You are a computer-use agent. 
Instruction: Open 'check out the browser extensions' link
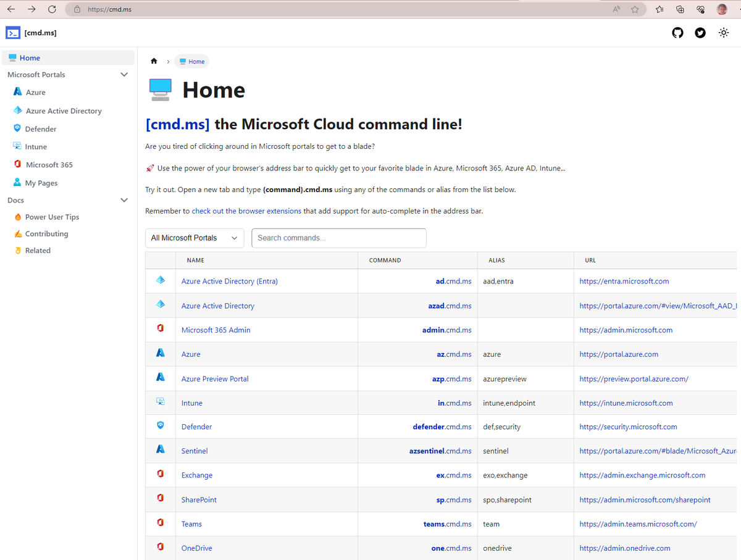(x=246, y=211)
